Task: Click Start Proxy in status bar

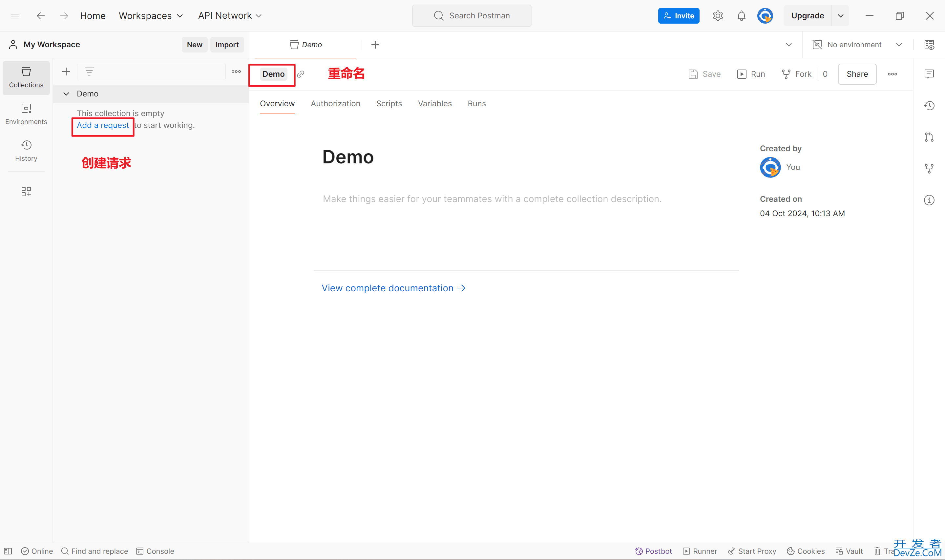Action: (752, 551)
